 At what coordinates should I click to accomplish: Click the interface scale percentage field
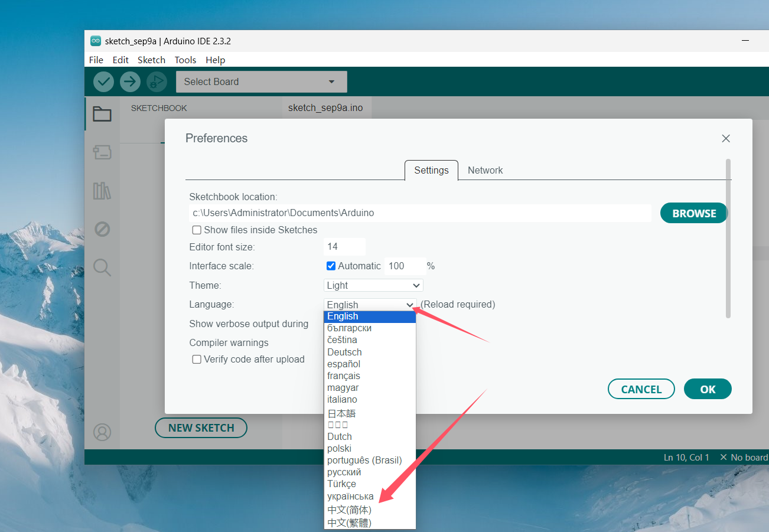pyautogui.click(x=405, y=266)
